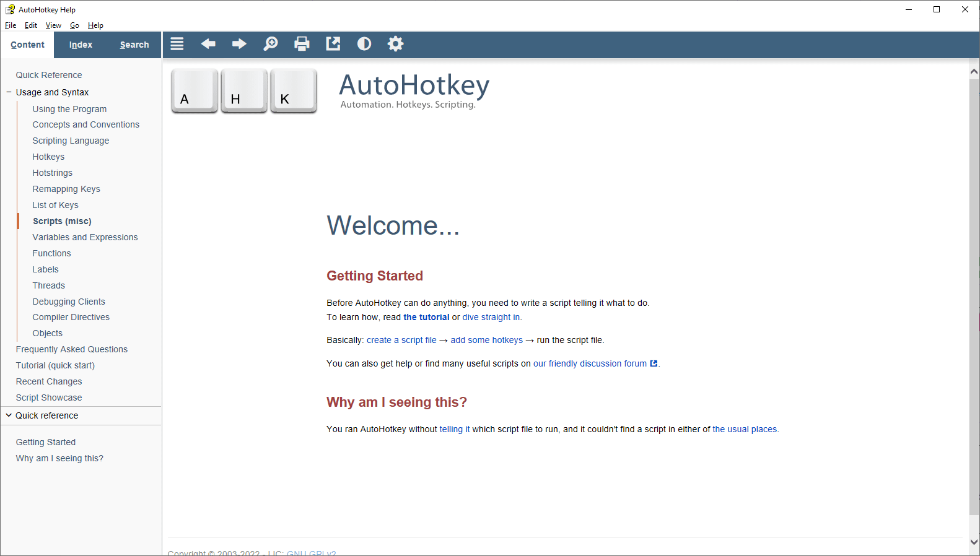Follow 'the tutorial' link
The image size is (980, 556).
[426, 317]
